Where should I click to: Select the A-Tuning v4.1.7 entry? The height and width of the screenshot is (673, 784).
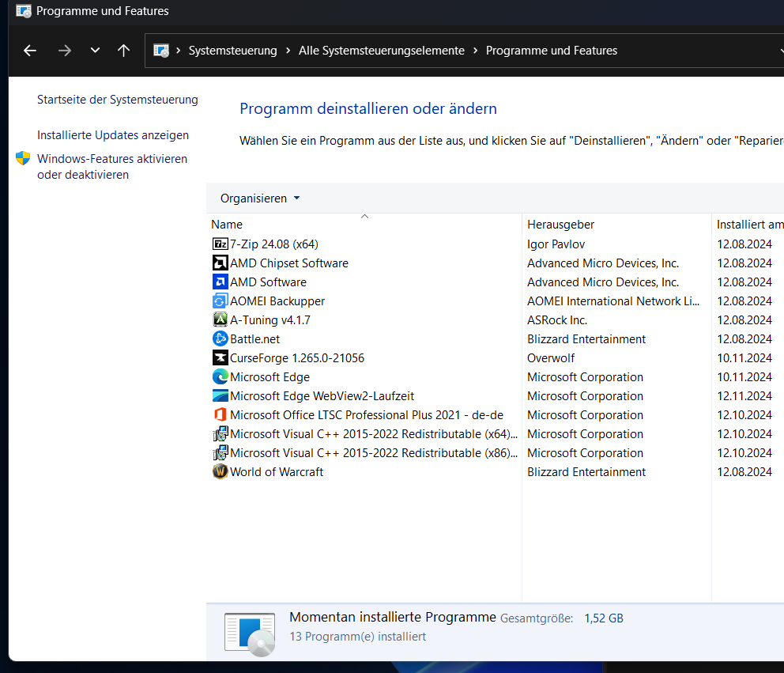tap(270, 320)
